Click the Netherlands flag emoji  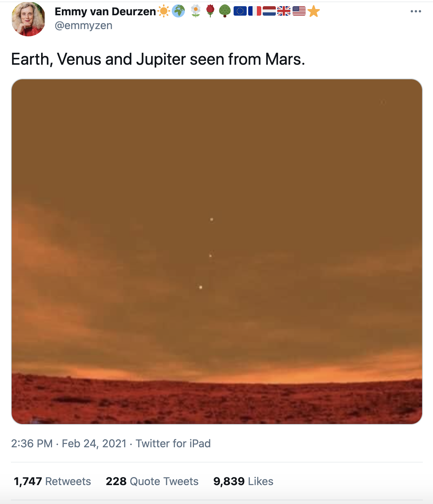(x=269, y=12)
